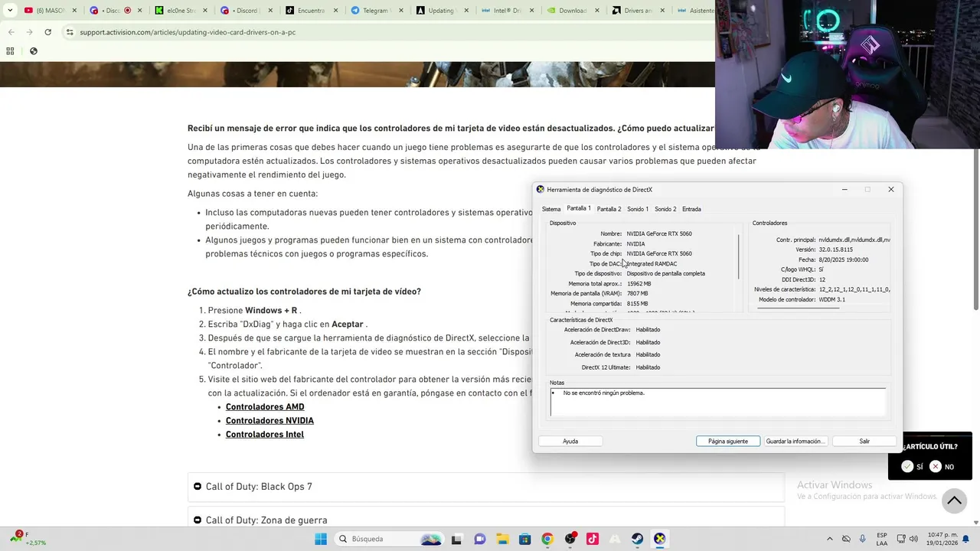
Task: Open the Windows Start menu
Action: click(x=321, y=539)
